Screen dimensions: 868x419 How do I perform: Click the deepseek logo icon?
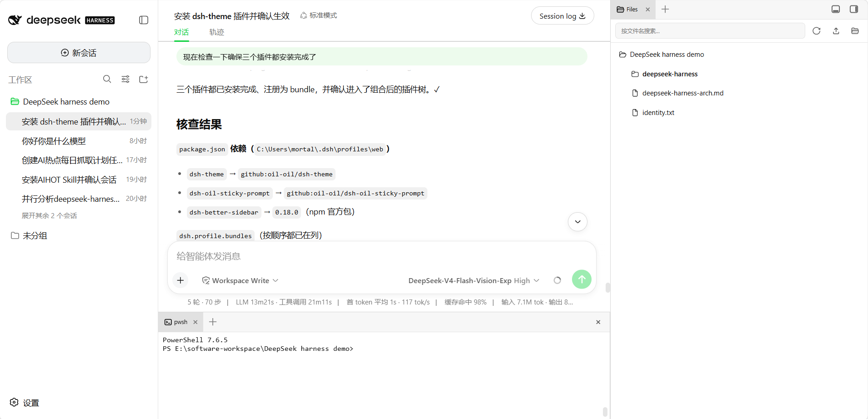(15, 20)
